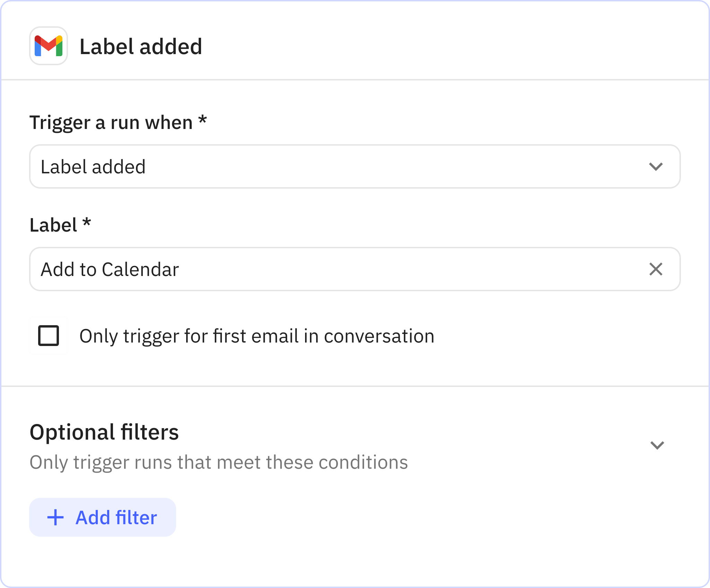Screen dimensions: 710x588
Task: Click the required asterisk next to Label
Action: 87,222
